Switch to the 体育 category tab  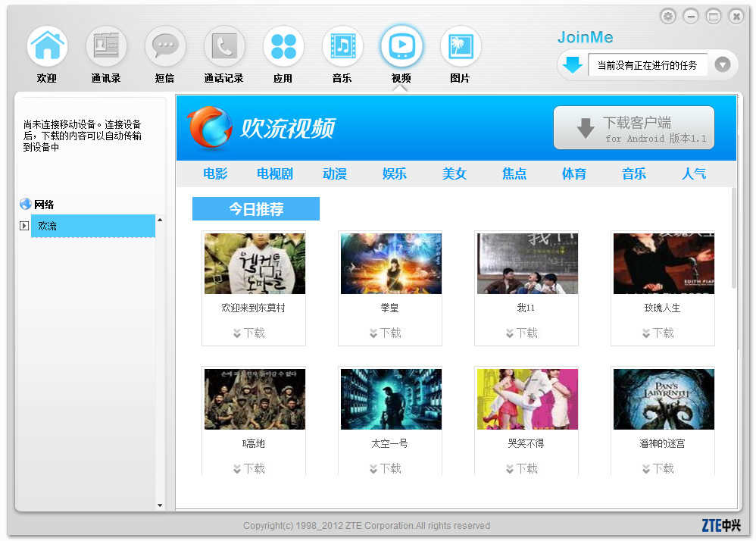[x=573, y=174]
